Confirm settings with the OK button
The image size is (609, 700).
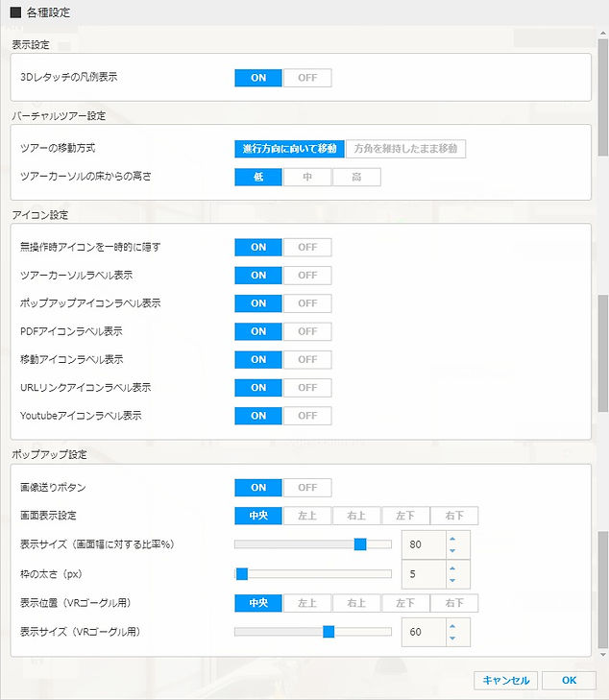pyautogui.click(x=569, y=680)
